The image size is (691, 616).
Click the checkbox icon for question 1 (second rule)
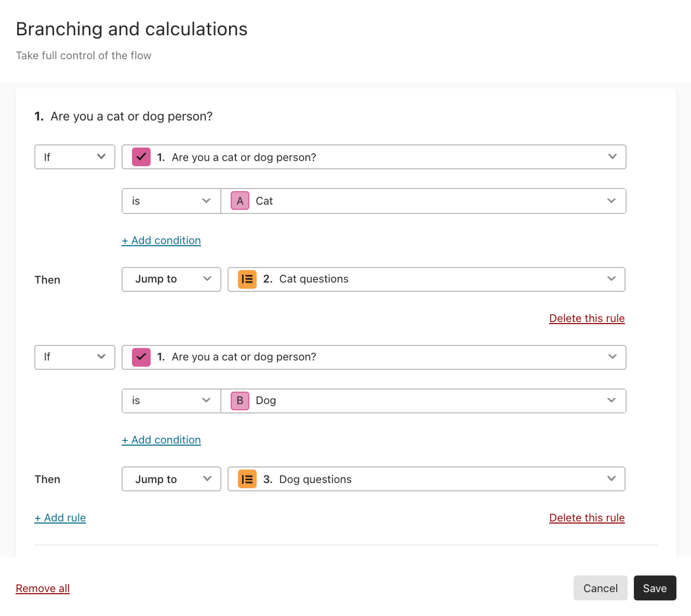pos(142,357)
